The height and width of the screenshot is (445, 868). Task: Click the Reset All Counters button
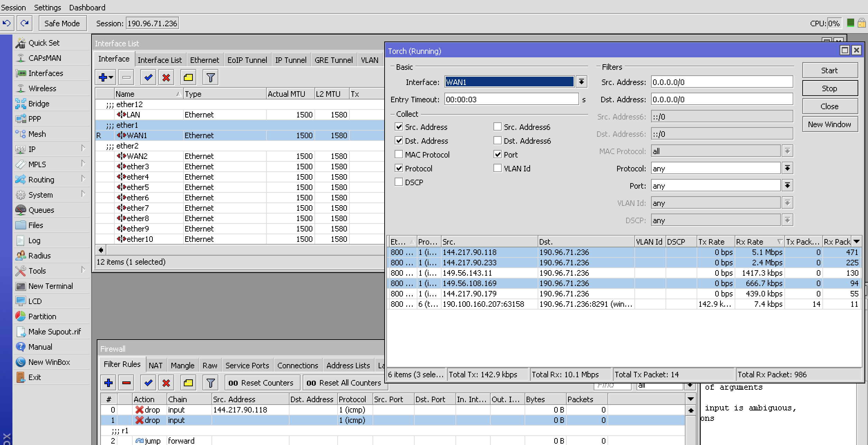pos(344,383)
